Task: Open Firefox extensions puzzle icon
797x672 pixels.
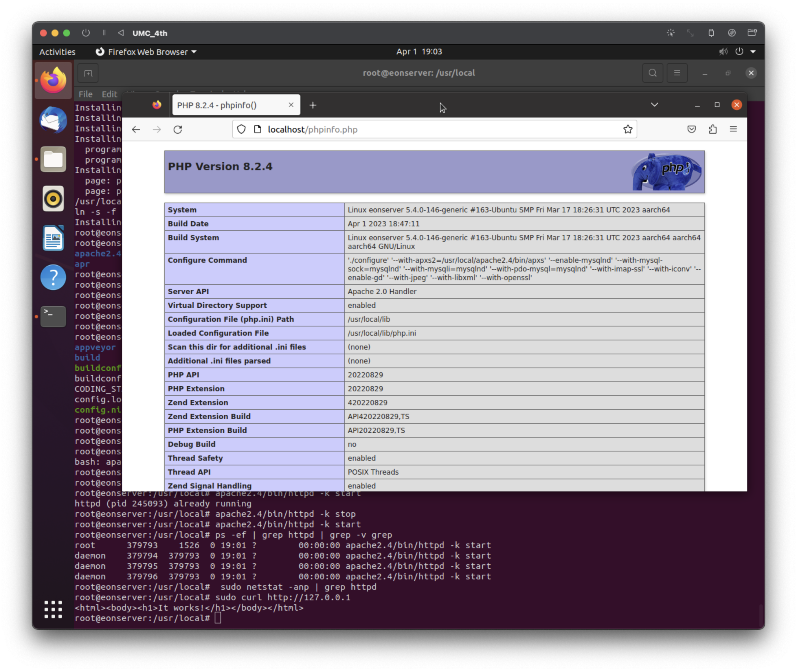Action: [x=712, y=130]
